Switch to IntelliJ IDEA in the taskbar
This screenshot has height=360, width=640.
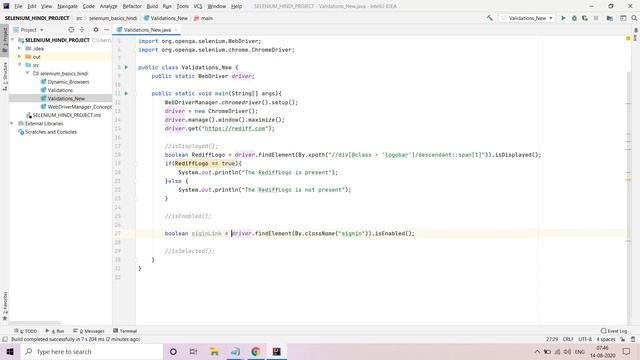(277, 351)
